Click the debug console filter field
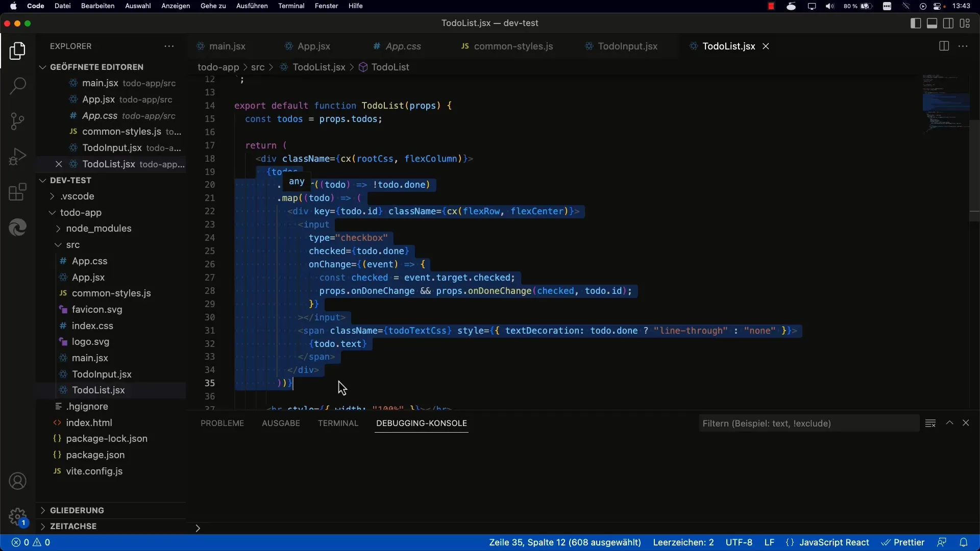980x551 pixels. 809,423
